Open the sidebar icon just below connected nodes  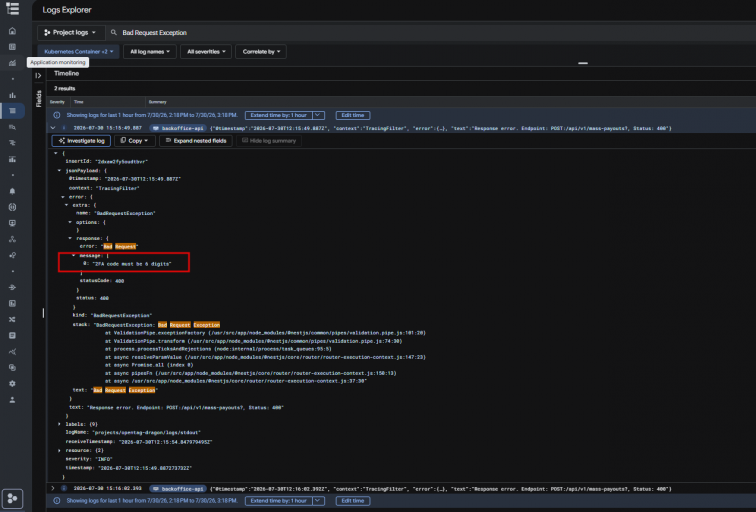click(13, 255)
